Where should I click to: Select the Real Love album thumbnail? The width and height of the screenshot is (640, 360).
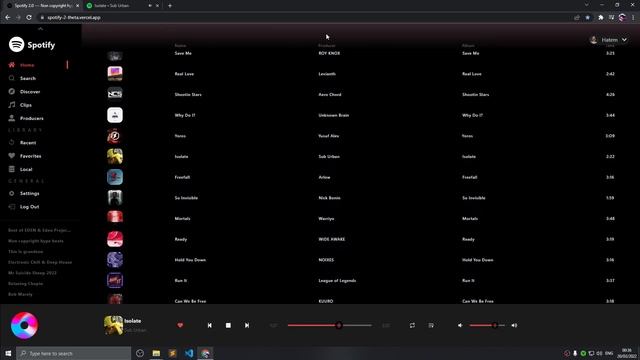[115, 73]
